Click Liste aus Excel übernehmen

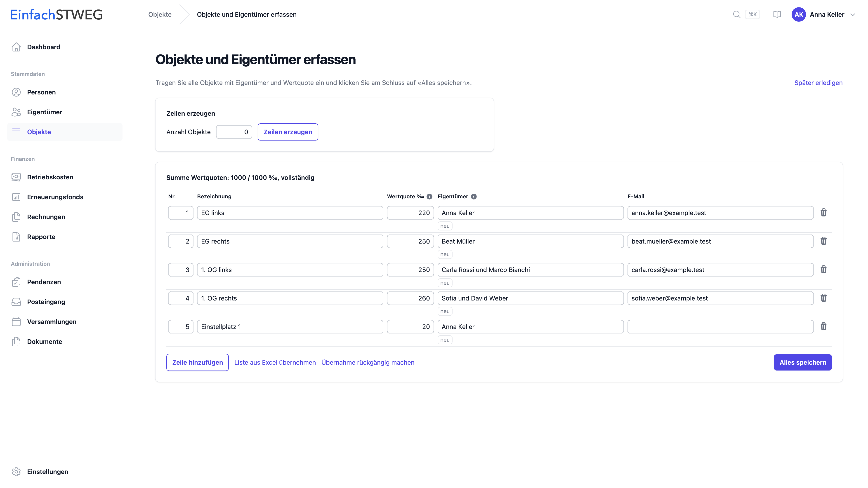point(275,362)
